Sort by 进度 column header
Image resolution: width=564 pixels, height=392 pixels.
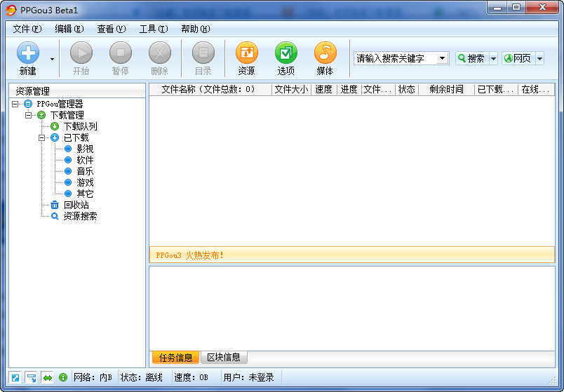click(x=349, y=90)
